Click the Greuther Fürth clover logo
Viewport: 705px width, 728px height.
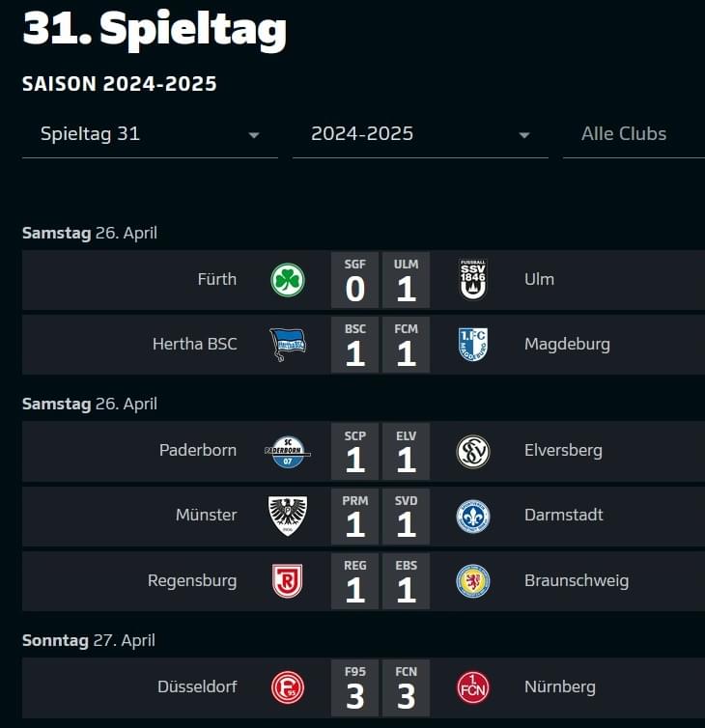point(288,280)
